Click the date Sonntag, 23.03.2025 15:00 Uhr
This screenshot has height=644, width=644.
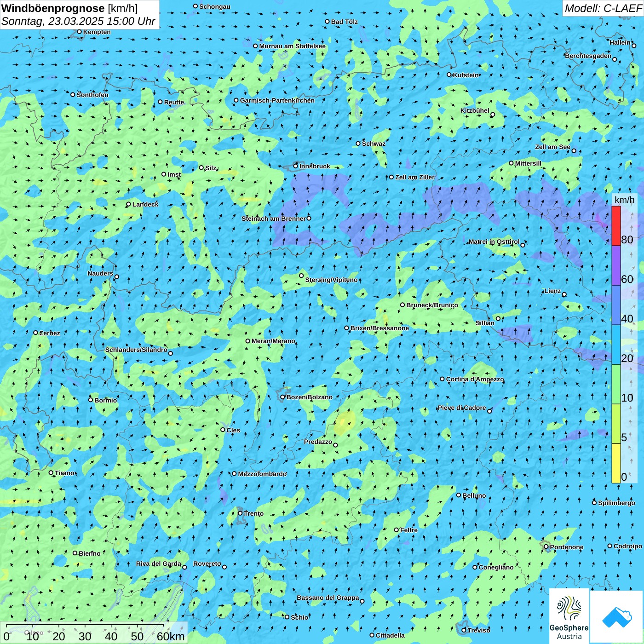tap(78, 21)
